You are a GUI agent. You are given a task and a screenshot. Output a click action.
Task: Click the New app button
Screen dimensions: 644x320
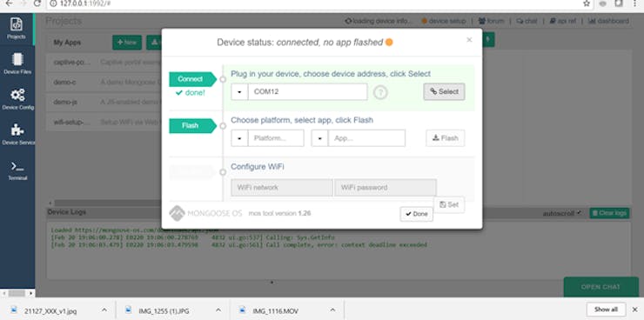[x=127, y=43]
